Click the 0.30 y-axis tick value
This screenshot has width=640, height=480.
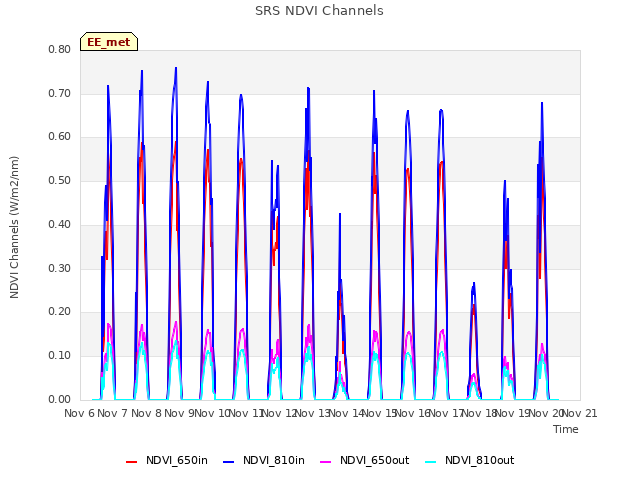click(60, 269)
